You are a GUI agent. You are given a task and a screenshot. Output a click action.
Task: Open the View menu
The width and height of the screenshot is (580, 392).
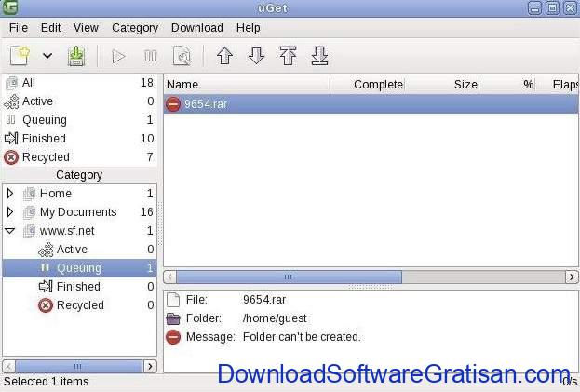tap(86, 28)
